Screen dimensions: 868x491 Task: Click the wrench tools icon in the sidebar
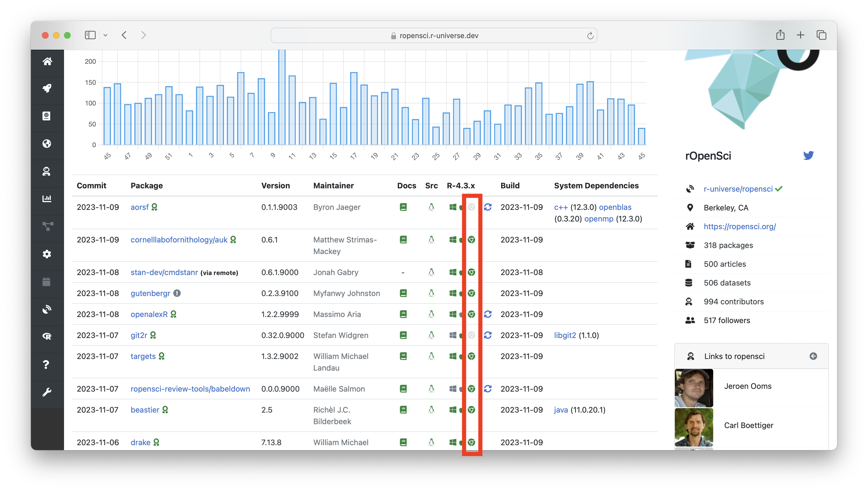(47, 392)
